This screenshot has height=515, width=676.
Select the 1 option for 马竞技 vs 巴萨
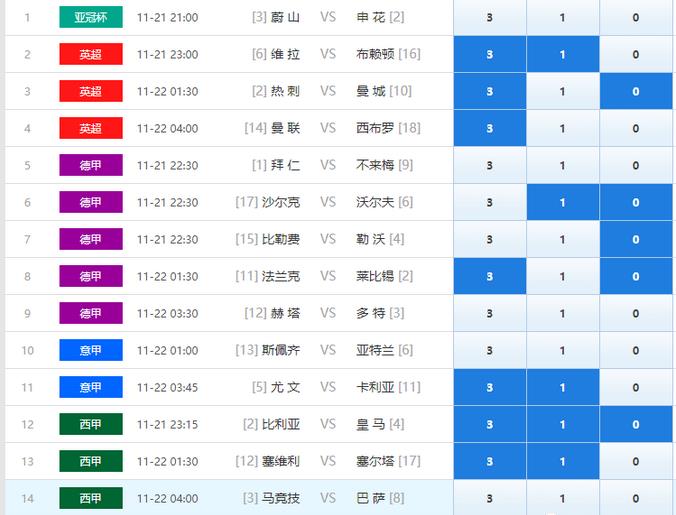563,498
